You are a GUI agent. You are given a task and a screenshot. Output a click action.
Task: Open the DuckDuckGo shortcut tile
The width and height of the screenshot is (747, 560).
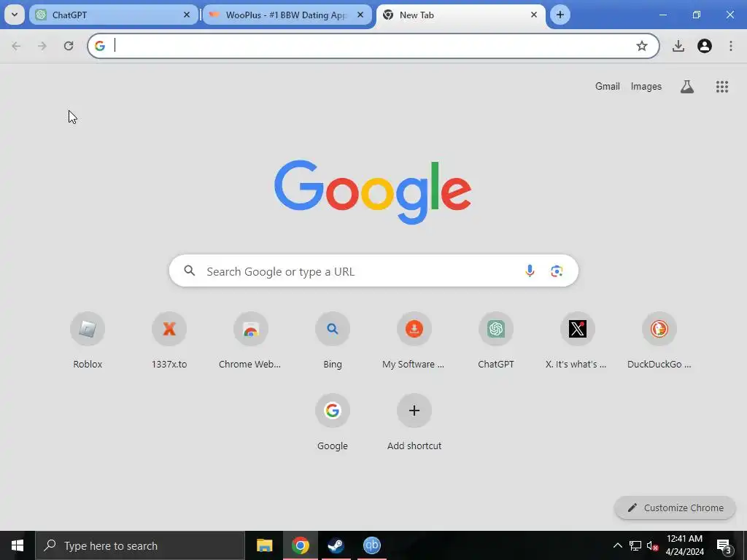click(659, 341)
